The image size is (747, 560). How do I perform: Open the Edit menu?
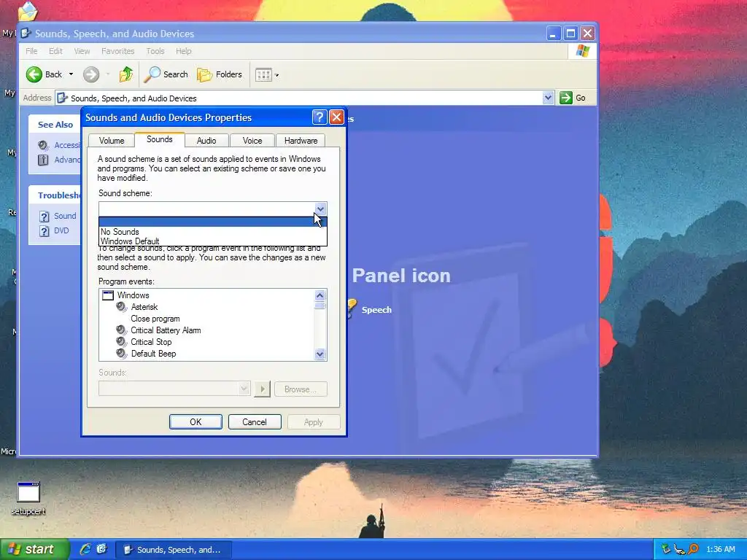55,51
